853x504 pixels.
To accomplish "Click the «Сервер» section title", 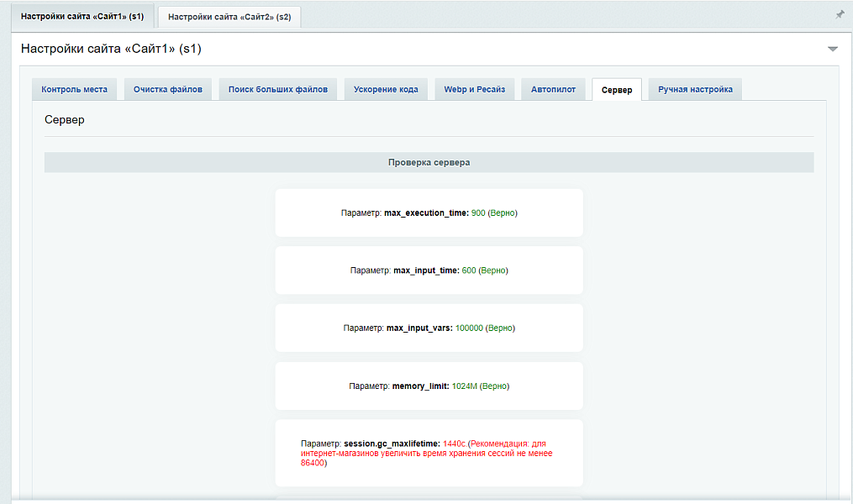I will coord(64,119).
